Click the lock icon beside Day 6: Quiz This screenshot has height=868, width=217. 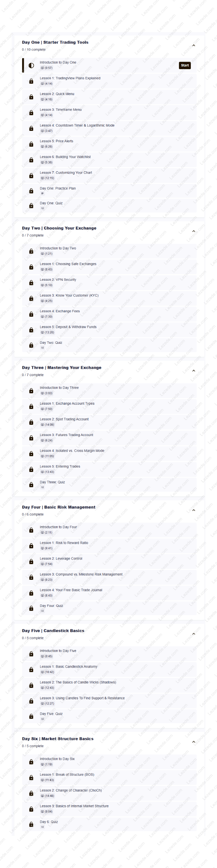click(31, 824)
